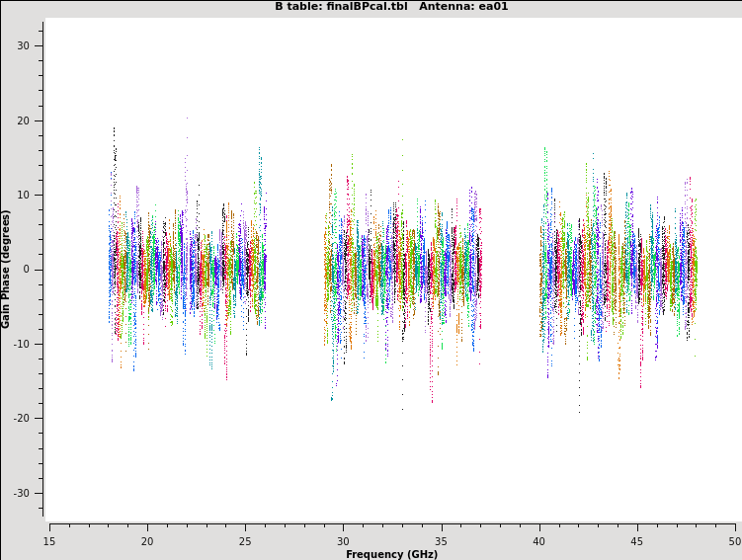Click the 15 tick label on frequency axis
Image resolution: width=742 pixels, height=560 pixels.
pos(49,541)
